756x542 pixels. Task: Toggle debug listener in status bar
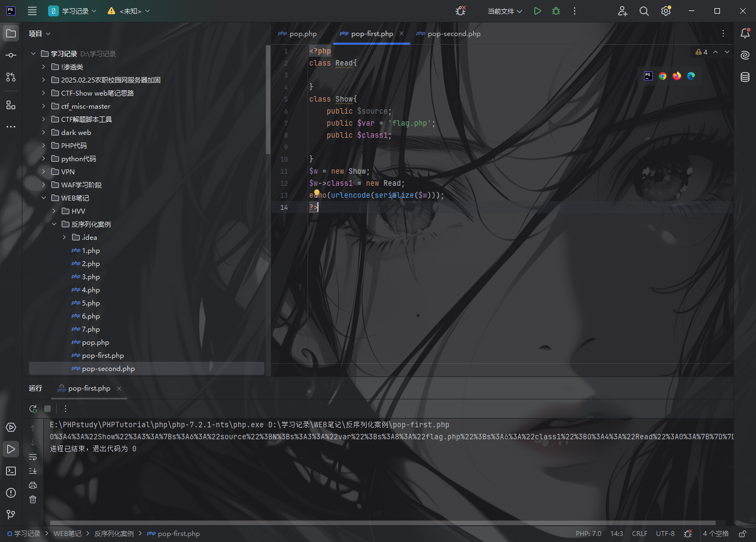click(x=688, y=534)
